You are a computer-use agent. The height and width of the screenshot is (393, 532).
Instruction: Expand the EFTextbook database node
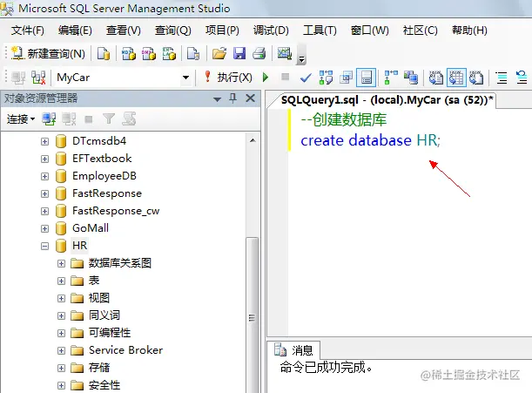coord(44,159)
